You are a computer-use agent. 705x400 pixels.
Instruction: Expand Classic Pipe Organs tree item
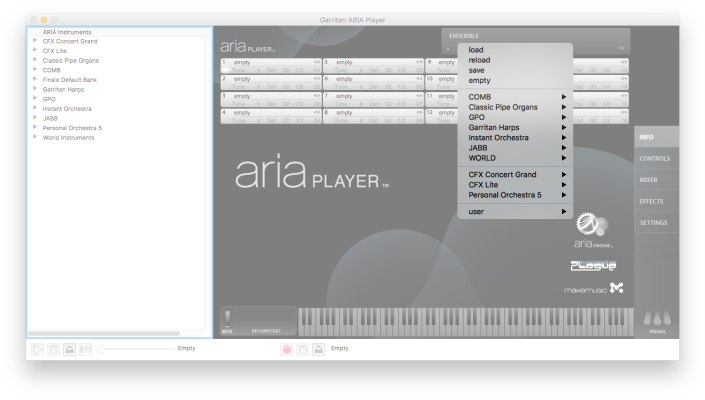(35, 60)
